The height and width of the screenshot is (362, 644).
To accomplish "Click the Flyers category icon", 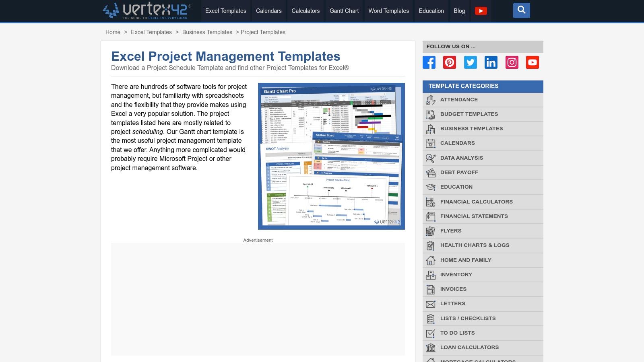I will click(x=431, y=231).
